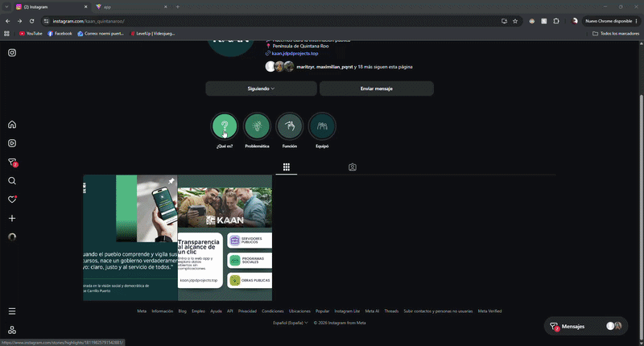Open the Facebook bookmark
The height and width of the screenshot is (346, 644).
60,34
